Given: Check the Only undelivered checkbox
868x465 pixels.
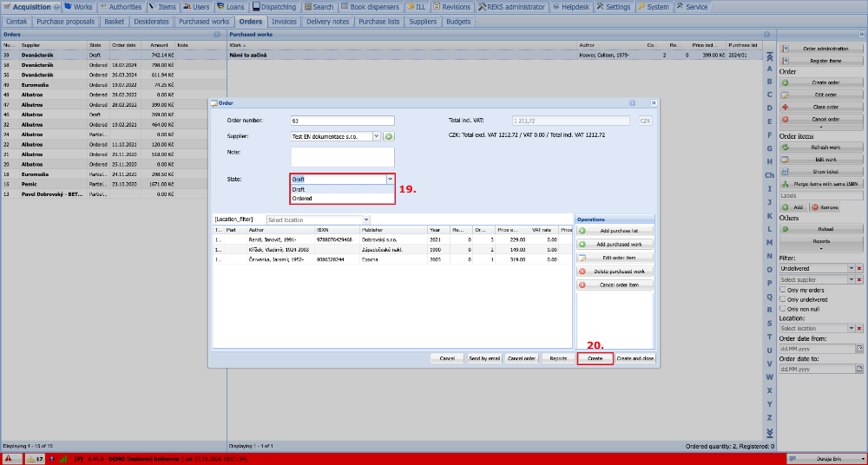Looking at the screenshot, I should (x=783, y=299).
